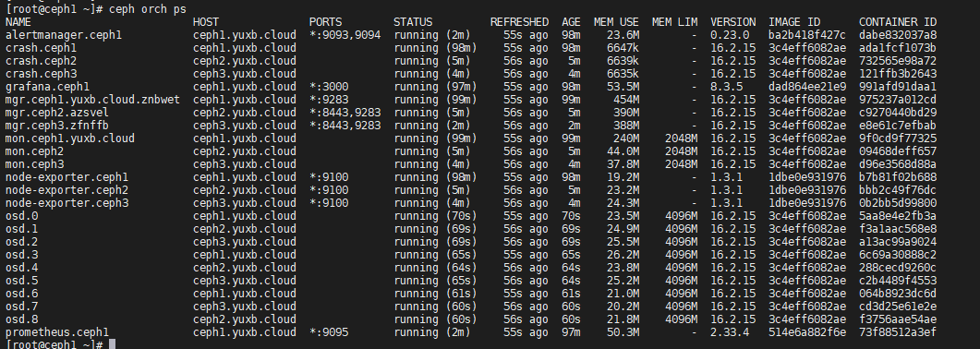The height and width of the screenshot is (349, 980).
Task: Place cursor at the bottom shell prompt
Action: pos(112,344)
